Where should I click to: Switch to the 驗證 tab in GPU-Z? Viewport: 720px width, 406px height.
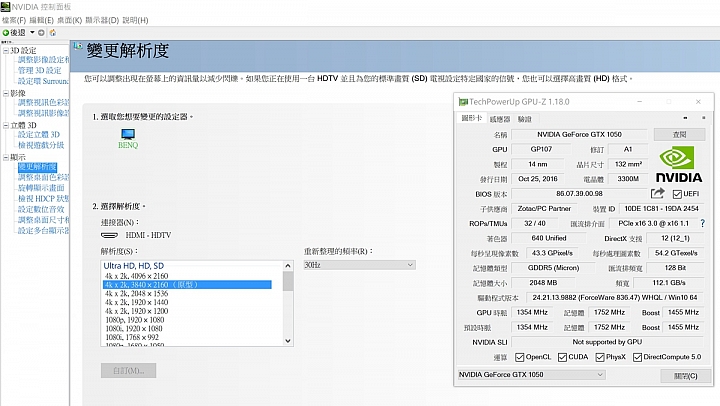[524, 119]
